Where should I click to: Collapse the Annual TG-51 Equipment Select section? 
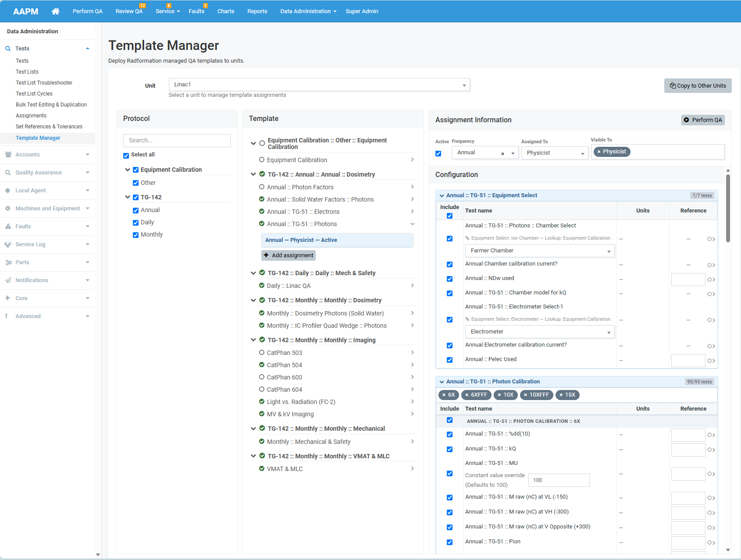pyautogui.click(x=442, y=195)
